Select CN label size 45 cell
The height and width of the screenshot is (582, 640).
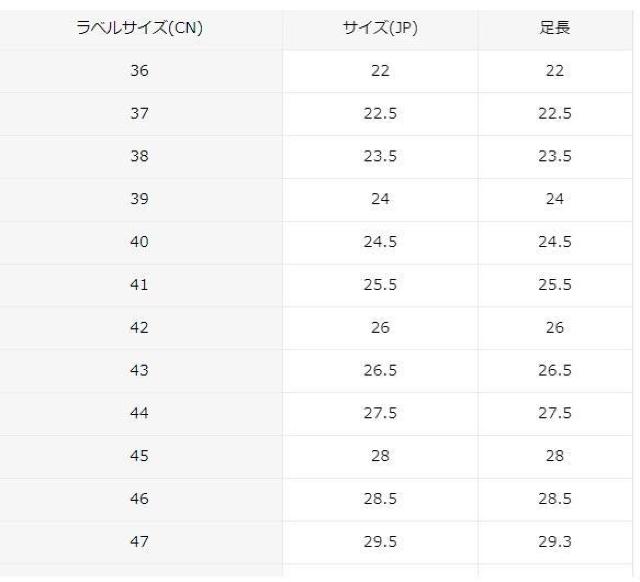pos(139,456)
